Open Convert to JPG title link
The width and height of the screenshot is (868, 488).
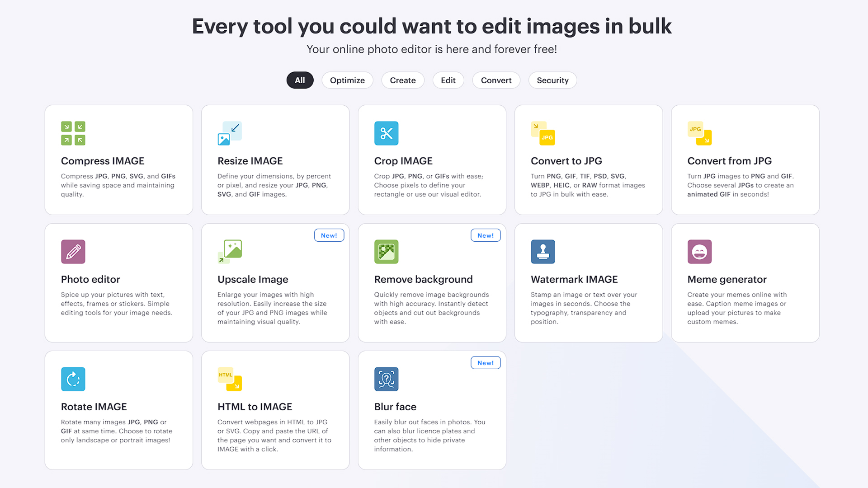(x=566, y=161)
